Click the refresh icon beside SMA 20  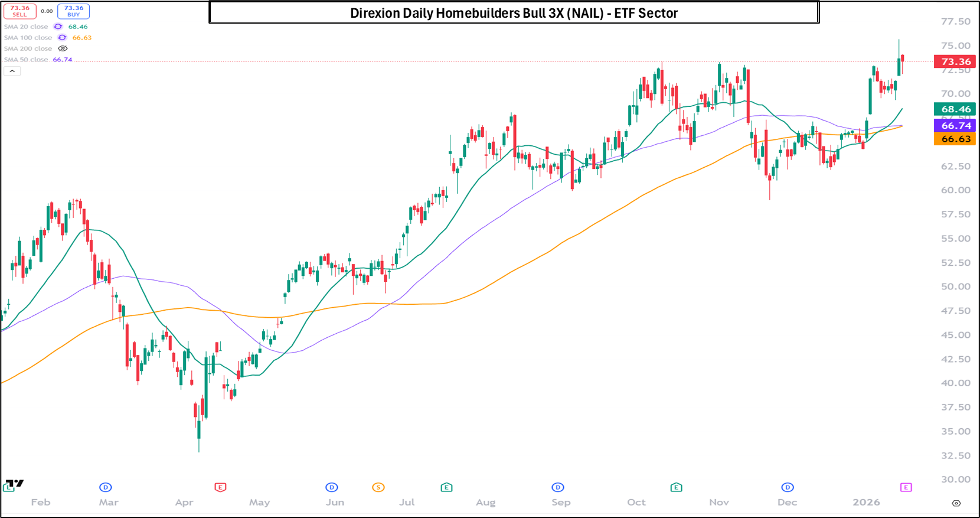pyautogui.click(x=58, y=27)
